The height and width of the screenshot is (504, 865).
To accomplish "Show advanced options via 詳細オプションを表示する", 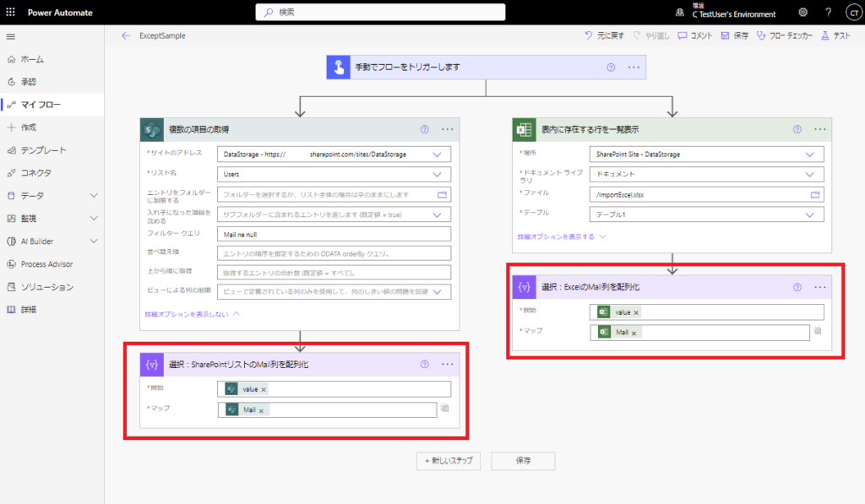I will (x=562, y=236).
